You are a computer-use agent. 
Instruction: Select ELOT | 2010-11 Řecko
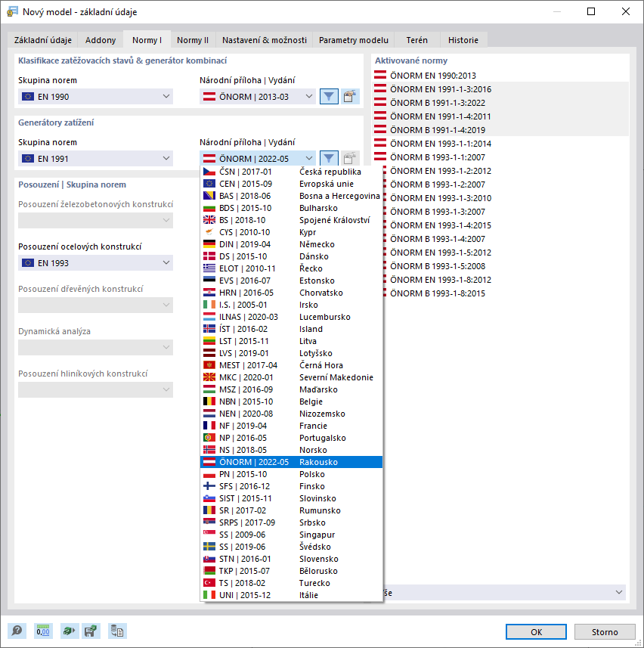point(291,268)
